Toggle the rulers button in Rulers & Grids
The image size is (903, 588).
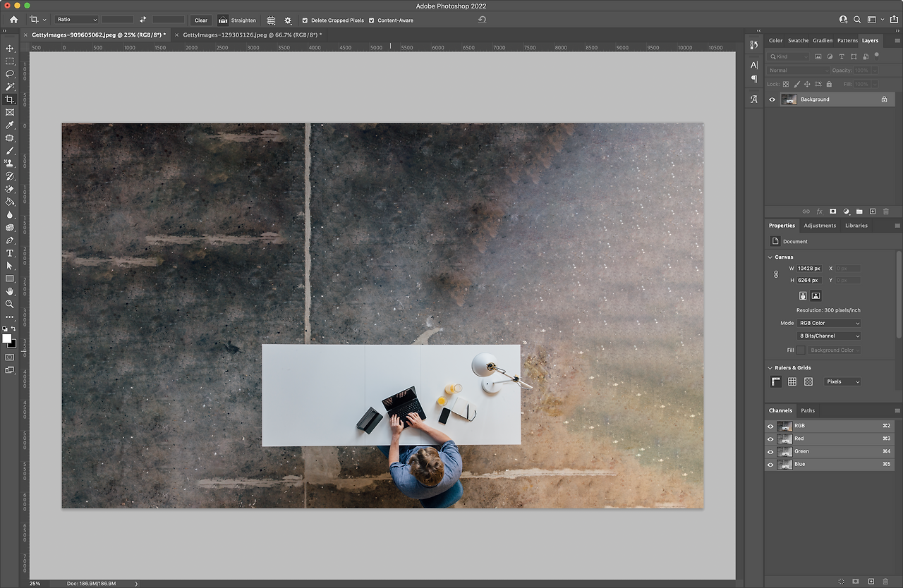(x=776, y=381)
